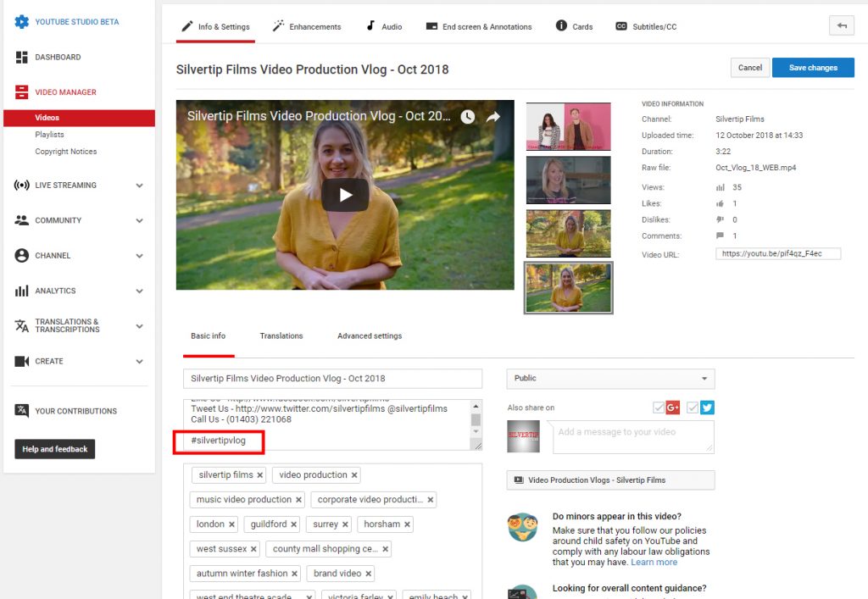This screenshot has width=868, height=599.
Task: Remove the 'horsham' tag
Action: point(407,524)
